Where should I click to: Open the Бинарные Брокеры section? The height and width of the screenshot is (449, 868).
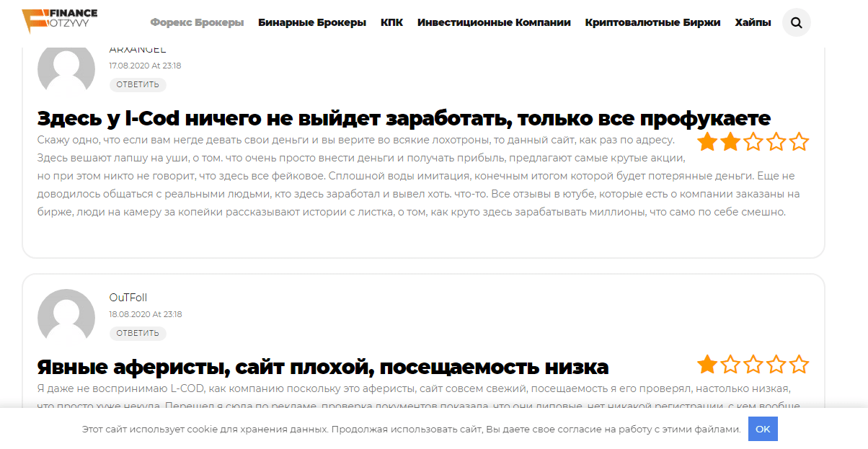(311, 22)
